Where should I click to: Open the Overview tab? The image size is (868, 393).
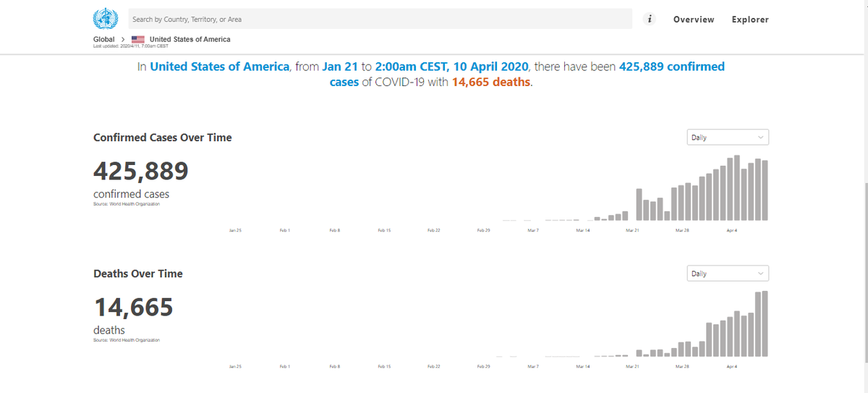694,20
